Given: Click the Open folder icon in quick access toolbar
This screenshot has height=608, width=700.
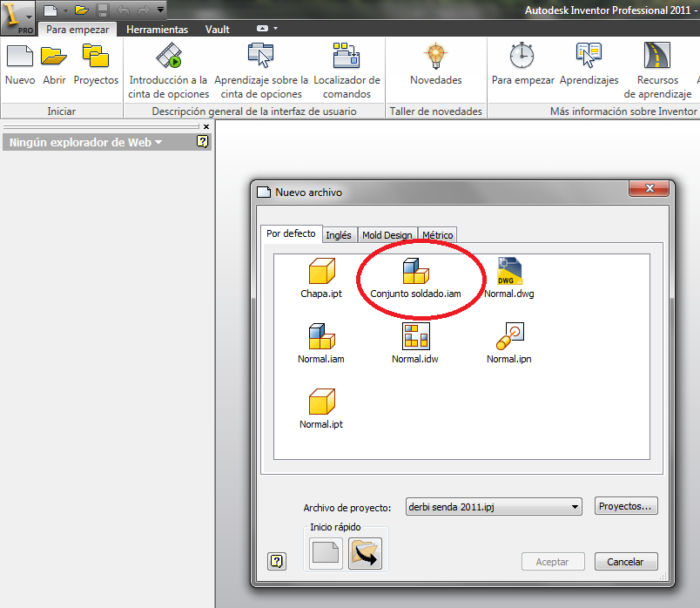Looking at the screenshot, I should click(81, 10).
